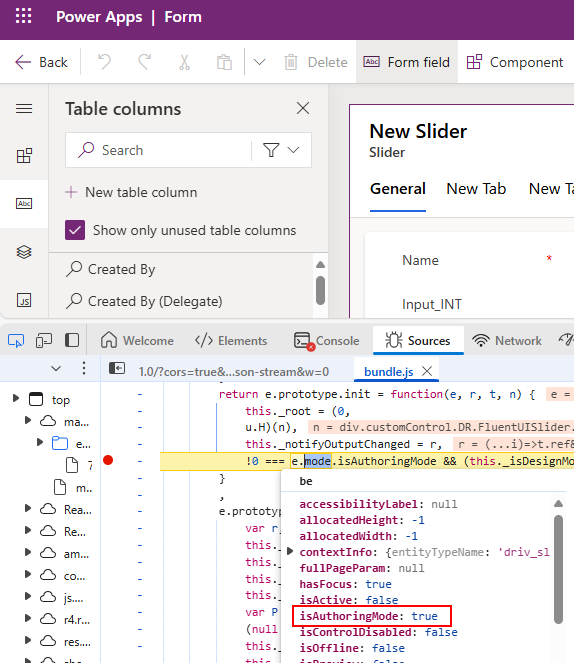
Task: Expand the e... folder tree node
Action: [40, 442]
